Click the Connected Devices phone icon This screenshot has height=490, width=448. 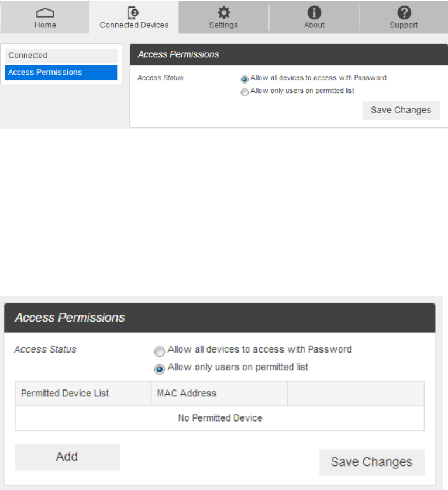click(x=134, y=12)
